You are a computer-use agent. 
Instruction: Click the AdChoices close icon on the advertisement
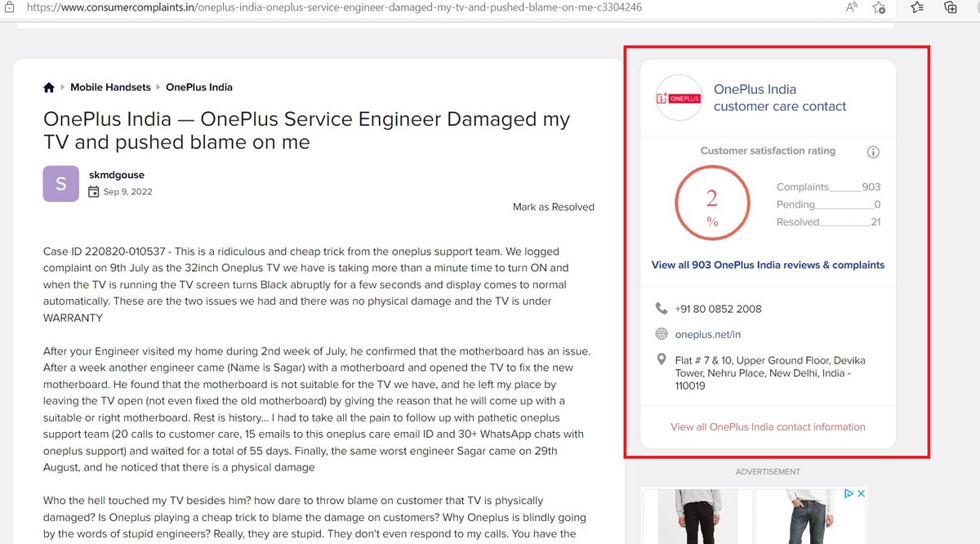pos(862,493)
